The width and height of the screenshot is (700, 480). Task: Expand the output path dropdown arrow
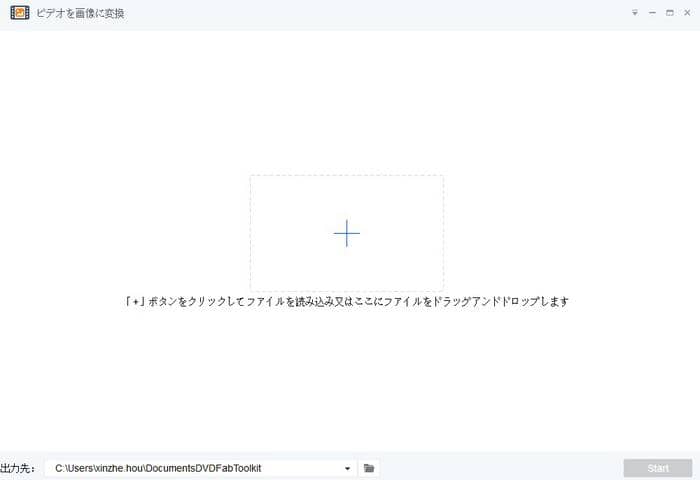[347, 468]
